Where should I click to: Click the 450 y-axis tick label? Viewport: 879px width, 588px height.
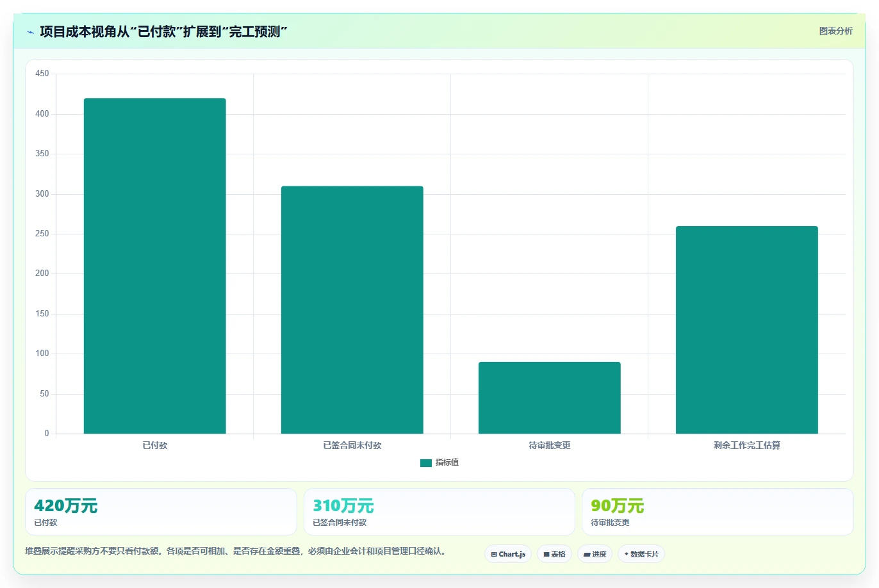[42, 74]
